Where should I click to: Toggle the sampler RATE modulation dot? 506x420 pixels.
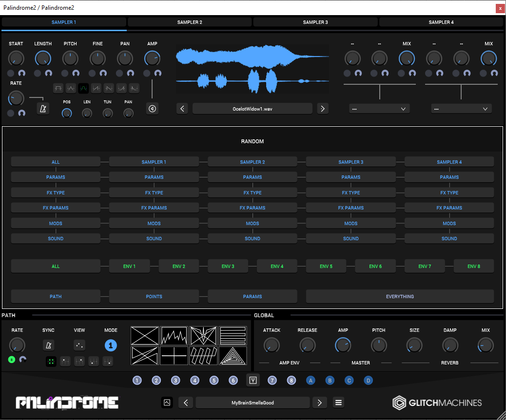pyautogui.click(x=11, y=113)
